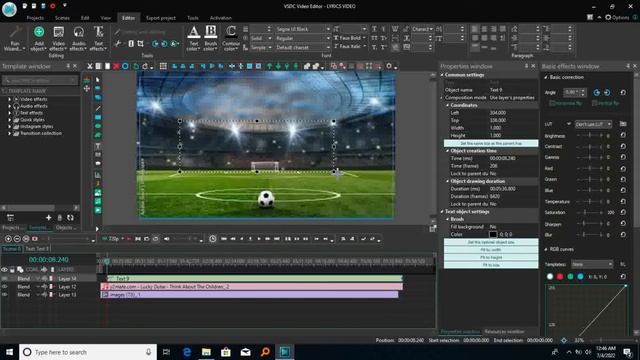Screen dimensions: 640x360
Task: Open the font name dropdown Segoe UI Black
Action: point(303,29)
